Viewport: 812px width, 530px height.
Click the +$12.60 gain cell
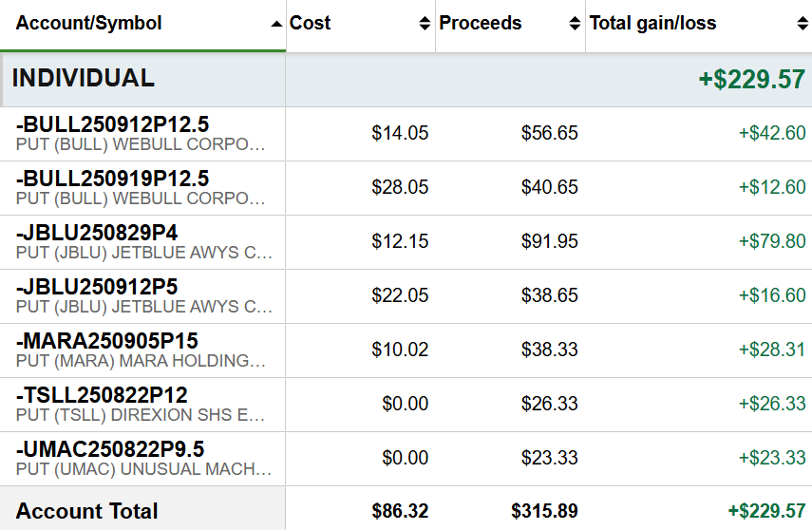[772, 187]
